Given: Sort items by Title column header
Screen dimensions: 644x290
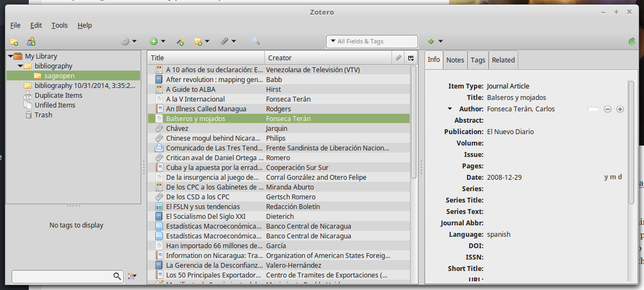Looking at the screenshot, I should 206,58.
